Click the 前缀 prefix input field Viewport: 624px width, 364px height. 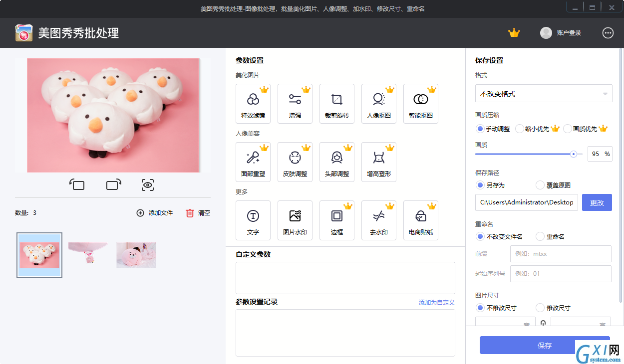point(561,254)
